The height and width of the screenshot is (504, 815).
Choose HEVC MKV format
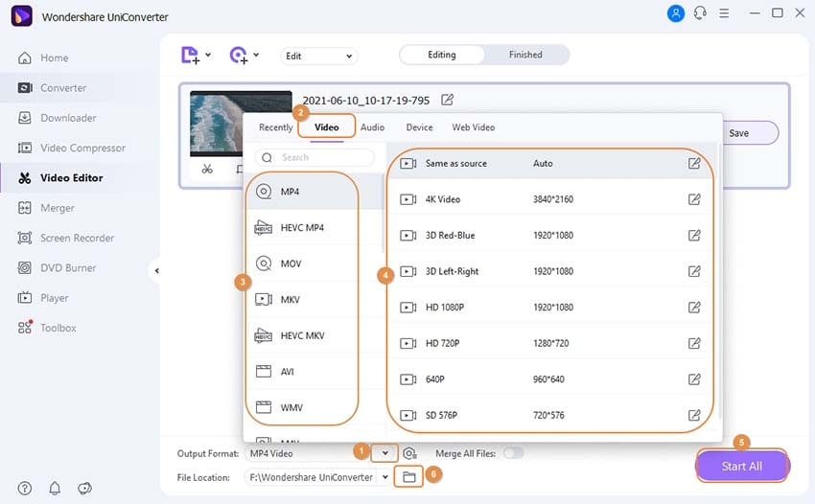314,335
